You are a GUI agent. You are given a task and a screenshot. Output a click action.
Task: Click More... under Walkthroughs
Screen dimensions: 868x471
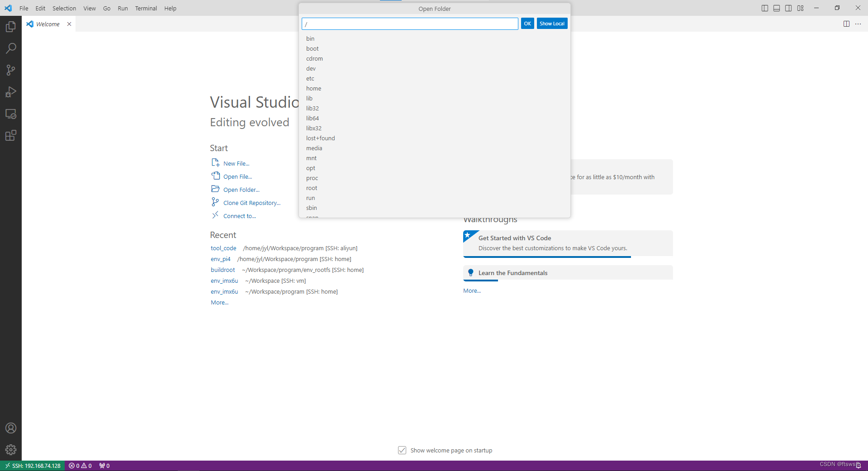pos(472,290)
